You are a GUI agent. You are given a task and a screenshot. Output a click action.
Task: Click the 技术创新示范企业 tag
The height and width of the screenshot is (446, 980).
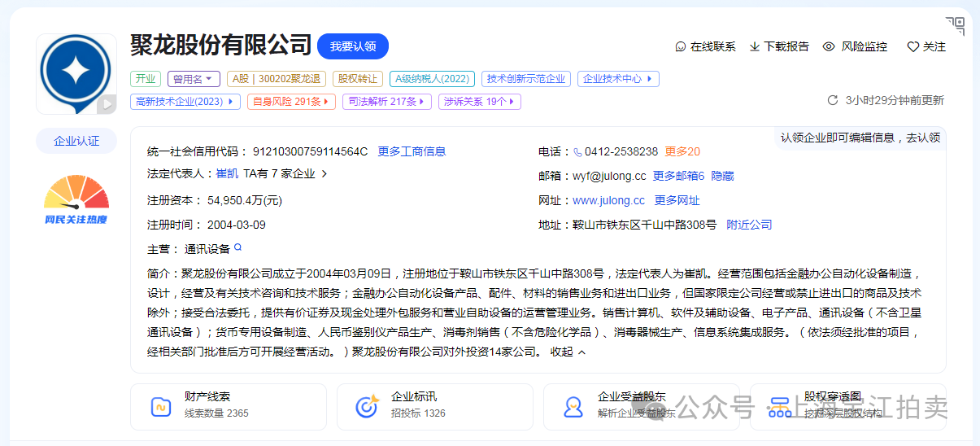pyautogui.click(x=526, y=79)
